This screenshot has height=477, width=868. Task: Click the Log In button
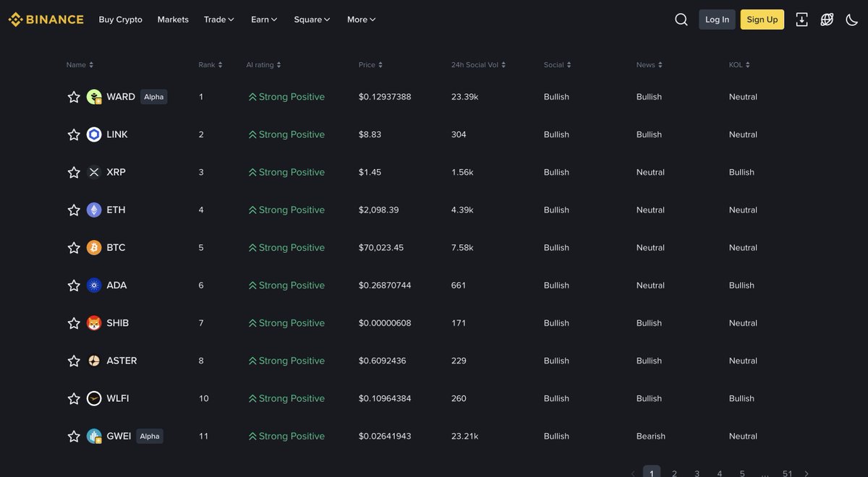click(717, 20)
